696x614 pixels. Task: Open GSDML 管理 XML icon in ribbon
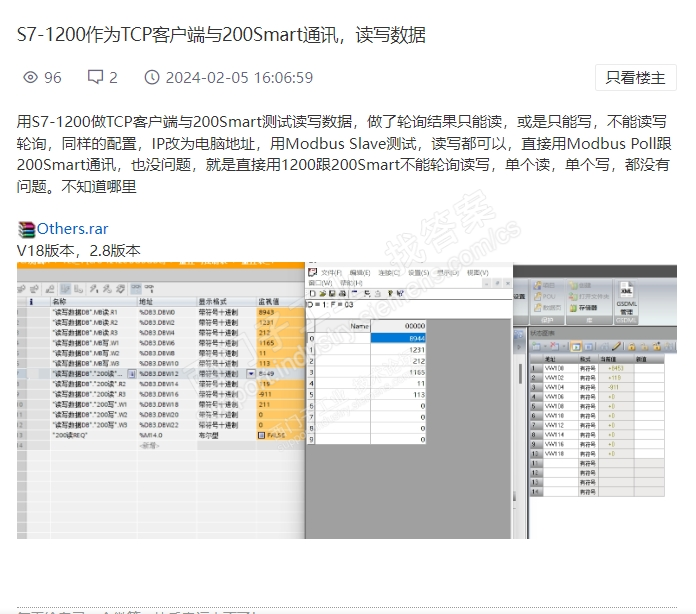[626, 297]
